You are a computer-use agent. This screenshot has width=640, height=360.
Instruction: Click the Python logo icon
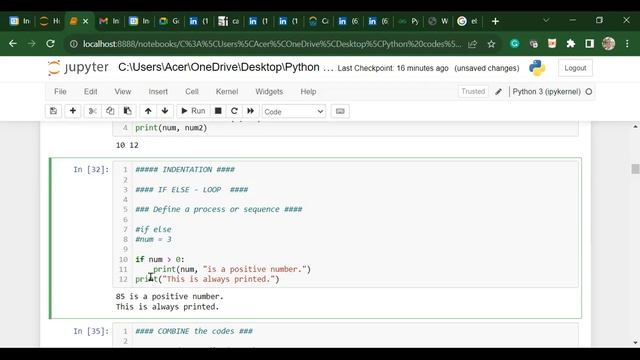537,68
